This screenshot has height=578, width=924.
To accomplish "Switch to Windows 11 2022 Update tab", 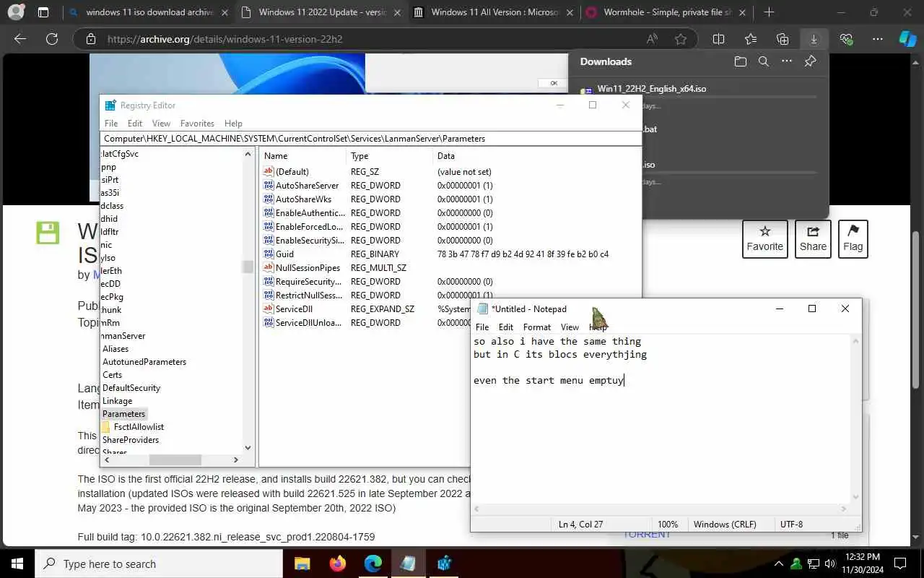I will pyautogui.click(x=322, y=12).
